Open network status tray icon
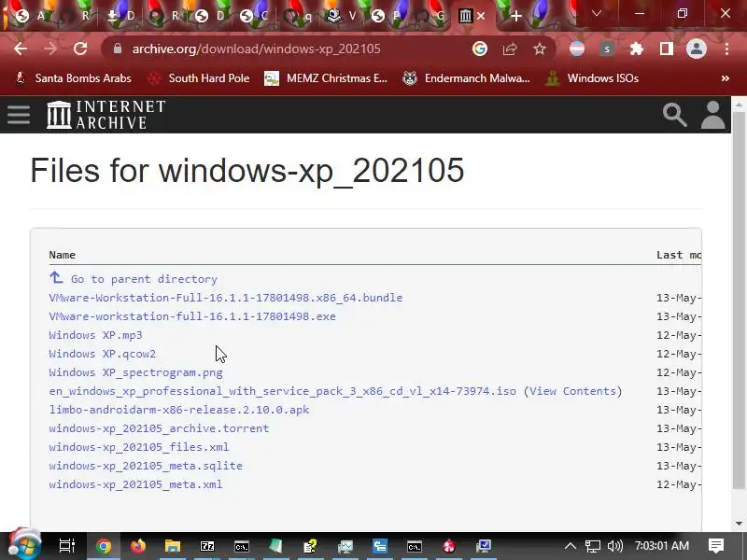 coord(593,546)
